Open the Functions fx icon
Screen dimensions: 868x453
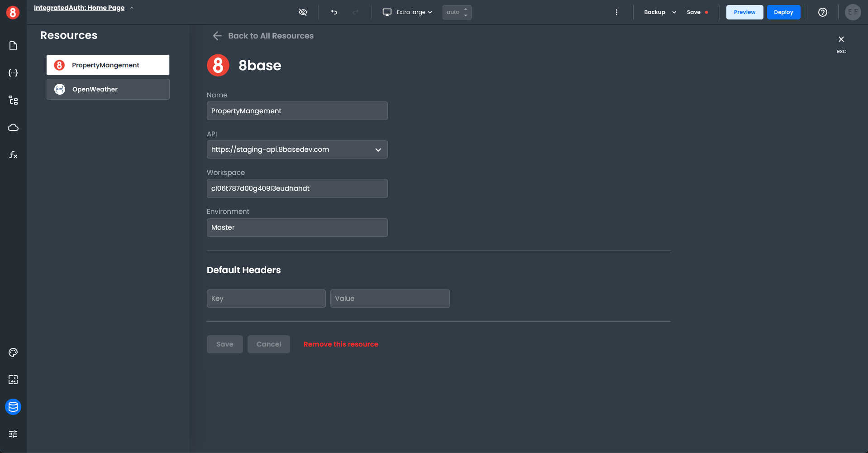click(13, 154)
